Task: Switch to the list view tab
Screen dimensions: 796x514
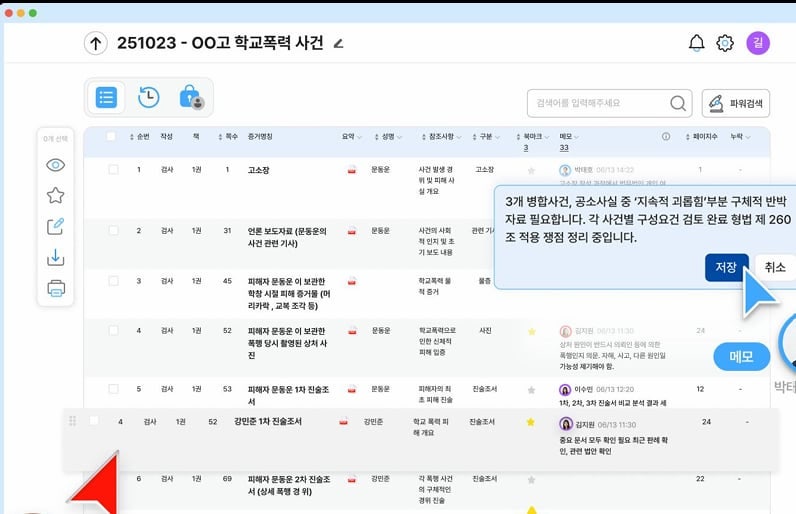Action: pos(106,97)
